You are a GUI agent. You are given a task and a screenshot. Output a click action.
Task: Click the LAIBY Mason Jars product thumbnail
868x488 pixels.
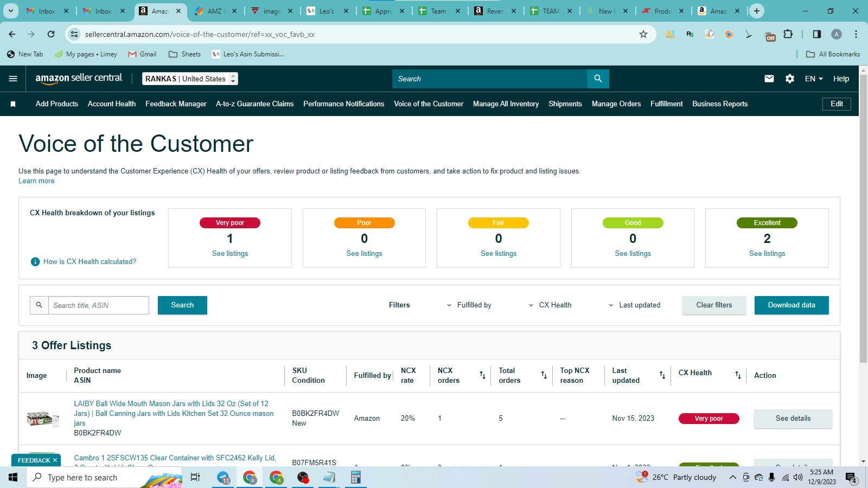[43, 419]
